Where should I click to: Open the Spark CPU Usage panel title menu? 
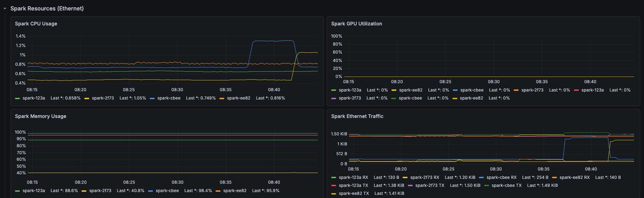[x=36, y=24]
